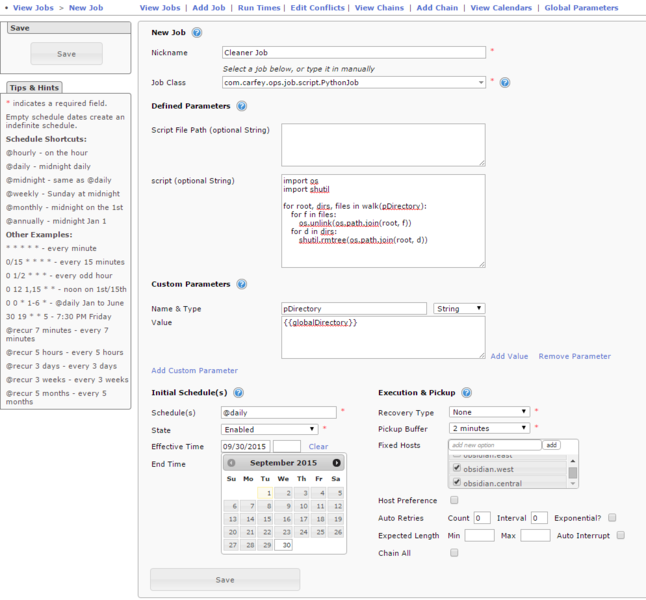
Task: Open the Job Class help icon
Action: [505, 82]
